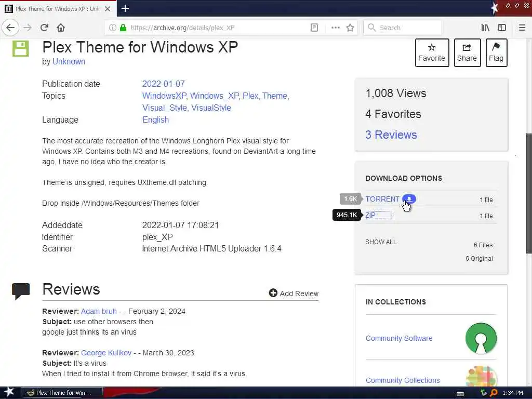532x399 pixels.
Task: Click the 1,008 Views statistic
Action: point(396,94)
